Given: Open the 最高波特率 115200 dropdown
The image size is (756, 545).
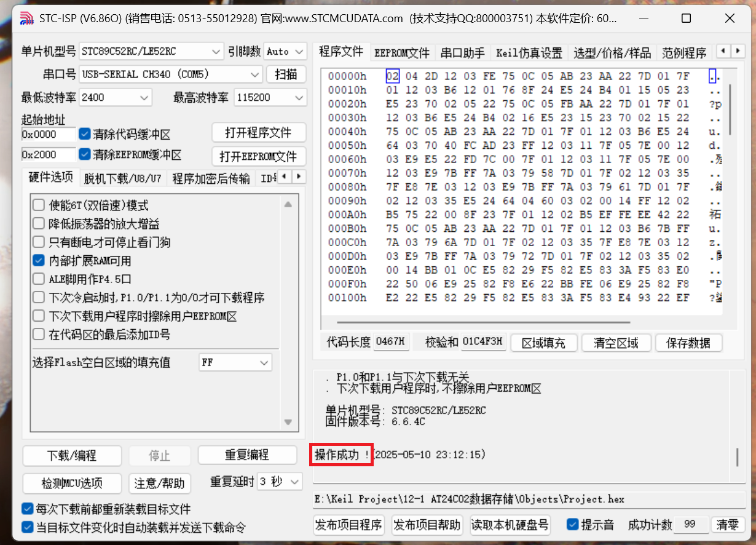Looking at the screenshot, I should pos(270,97).
